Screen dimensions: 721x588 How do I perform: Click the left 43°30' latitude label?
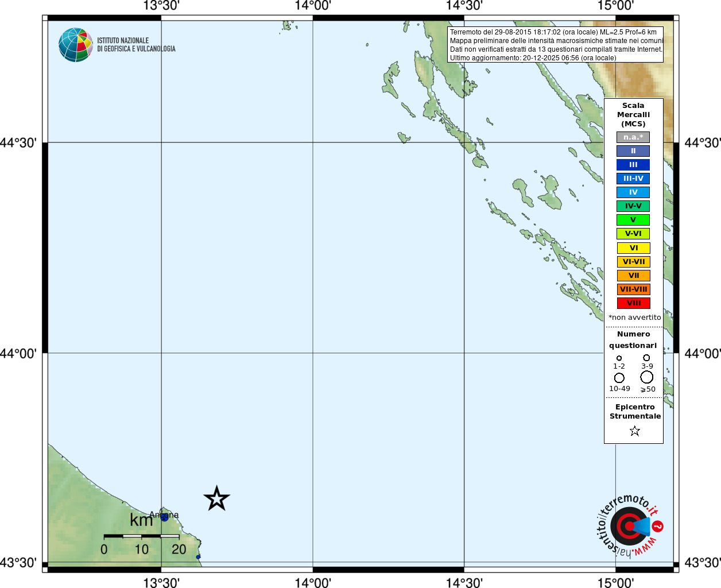click(x=18, y=563)
